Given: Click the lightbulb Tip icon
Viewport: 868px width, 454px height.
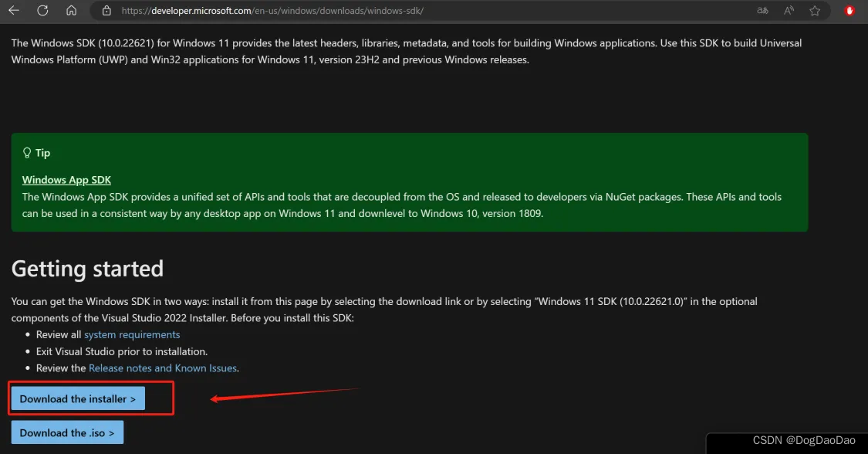Looking at the screenshot, I should tap(26, 153).
